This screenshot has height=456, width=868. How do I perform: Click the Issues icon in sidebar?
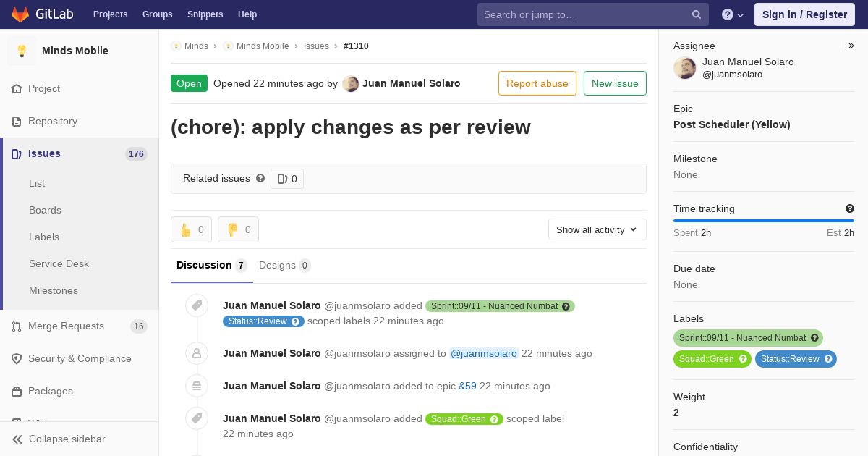coord(17,154)
